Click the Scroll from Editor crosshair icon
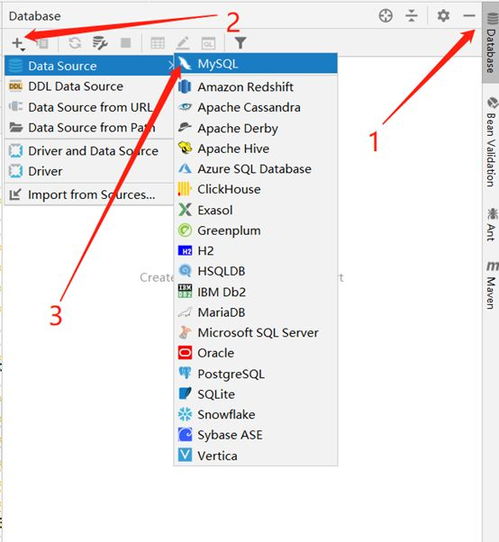This screenshot has width=499, height=542. pos(385,16)
